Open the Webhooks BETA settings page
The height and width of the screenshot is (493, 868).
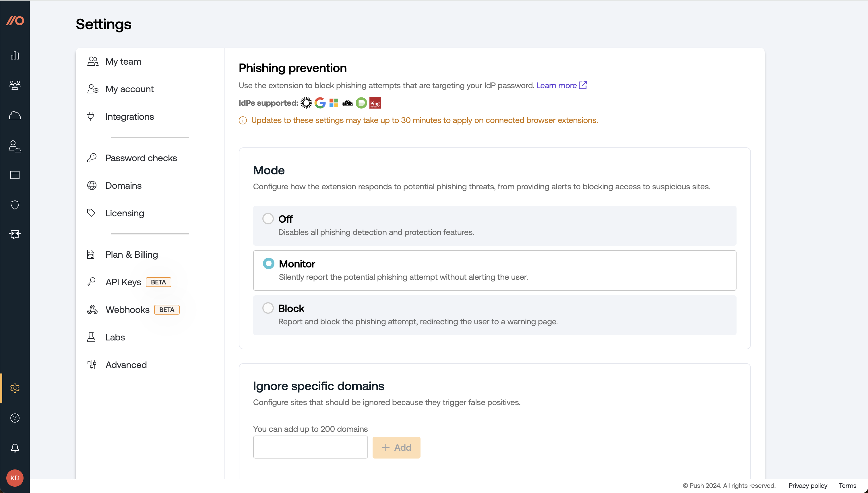[127, 309]
